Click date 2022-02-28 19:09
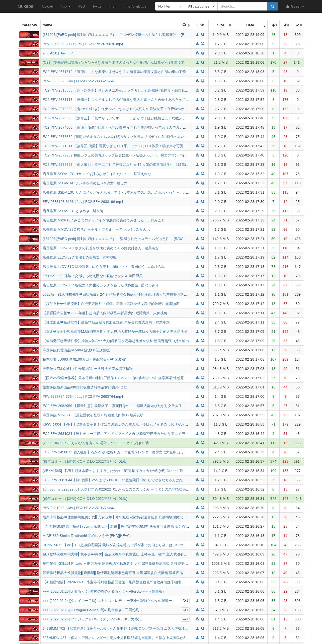The width and height of the screenshot is (322, 644). [250, 35]
